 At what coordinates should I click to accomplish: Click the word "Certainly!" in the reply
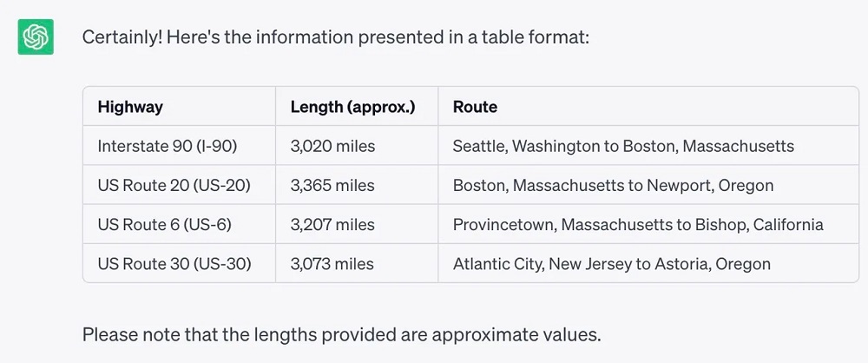(x=120, y=38)
